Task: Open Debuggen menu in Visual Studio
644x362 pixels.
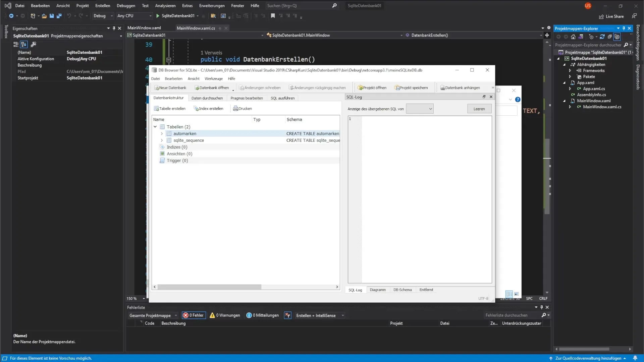Action: [126, 6]
